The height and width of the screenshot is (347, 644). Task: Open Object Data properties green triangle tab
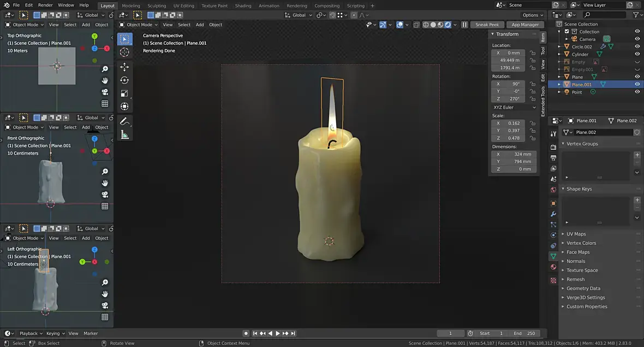(x=553, y=256)
